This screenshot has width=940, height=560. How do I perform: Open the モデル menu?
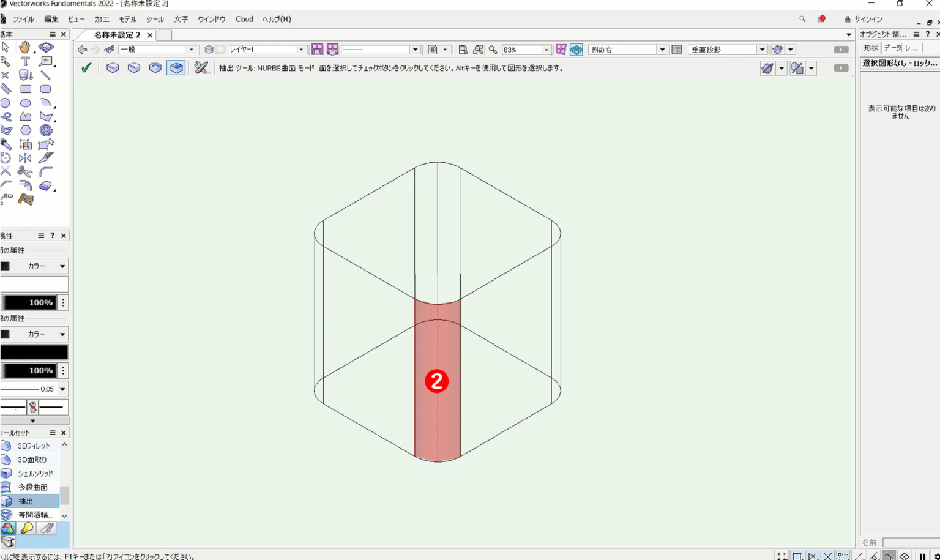click(x=128, y=19)
